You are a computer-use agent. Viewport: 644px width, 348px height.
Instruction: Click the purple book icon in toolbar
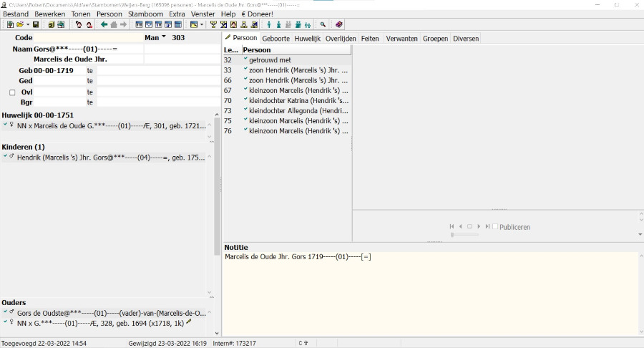click(x=339, y=25)
